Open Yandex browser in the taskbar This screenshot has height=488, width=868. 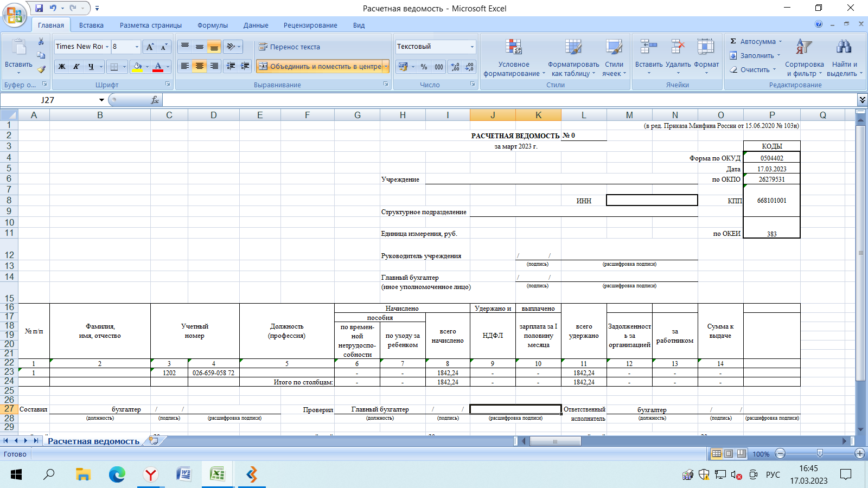tap(150, 474)
